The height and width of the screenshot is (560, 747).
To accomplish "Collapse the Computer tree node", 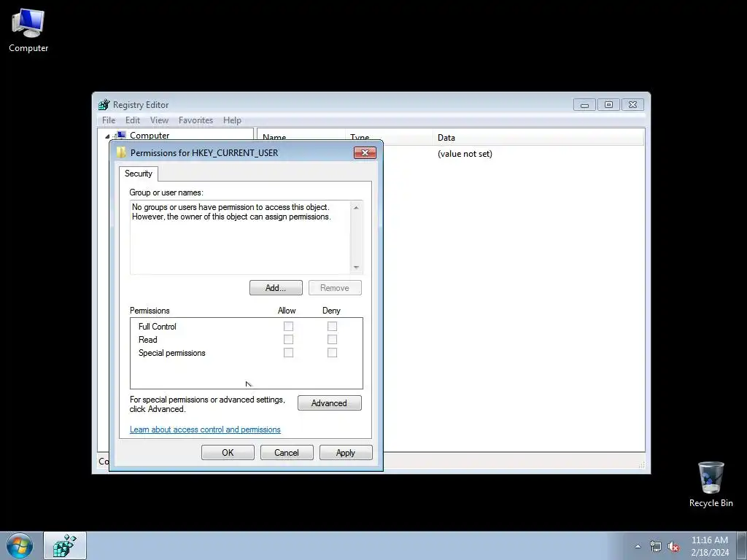I will [108, 136].
